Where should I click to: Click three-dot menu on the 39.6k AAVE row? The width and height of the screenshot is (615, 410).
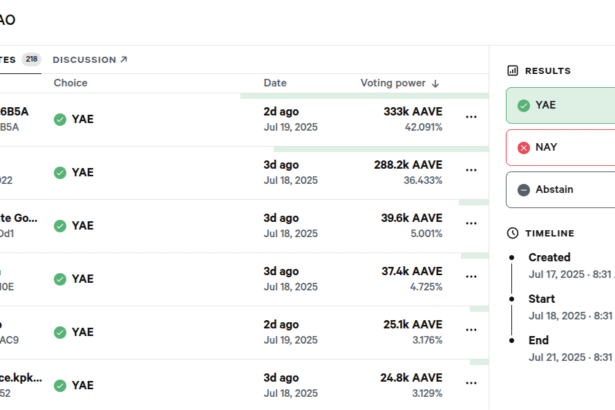point(471,224)
